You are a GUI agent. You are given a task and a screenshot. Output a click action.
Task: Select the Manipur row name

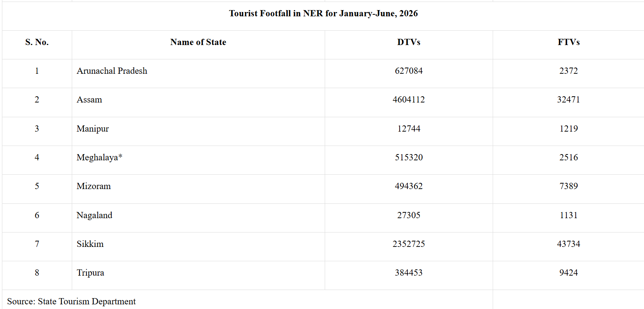pos(93,128)
